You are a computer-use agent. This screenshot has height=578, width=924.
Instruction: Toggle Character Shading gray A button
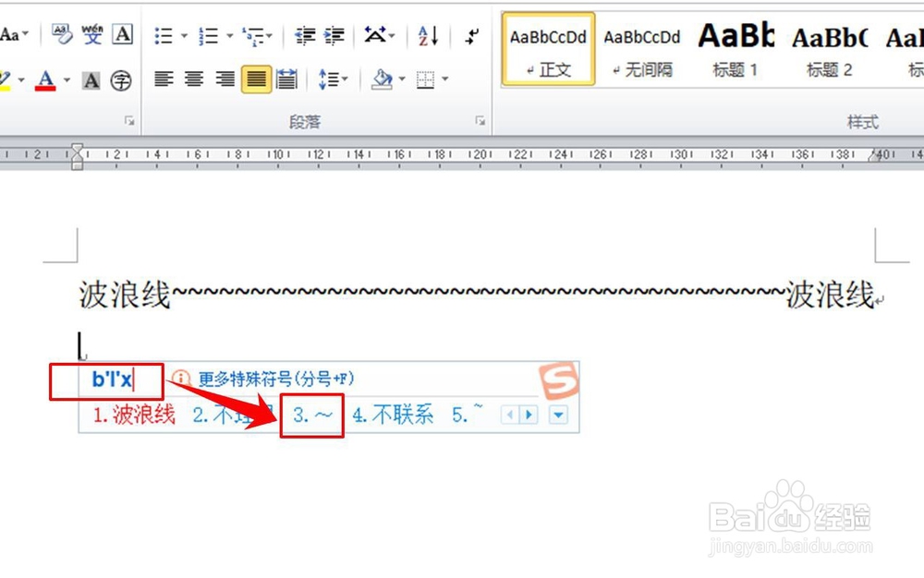click(91, 80)
